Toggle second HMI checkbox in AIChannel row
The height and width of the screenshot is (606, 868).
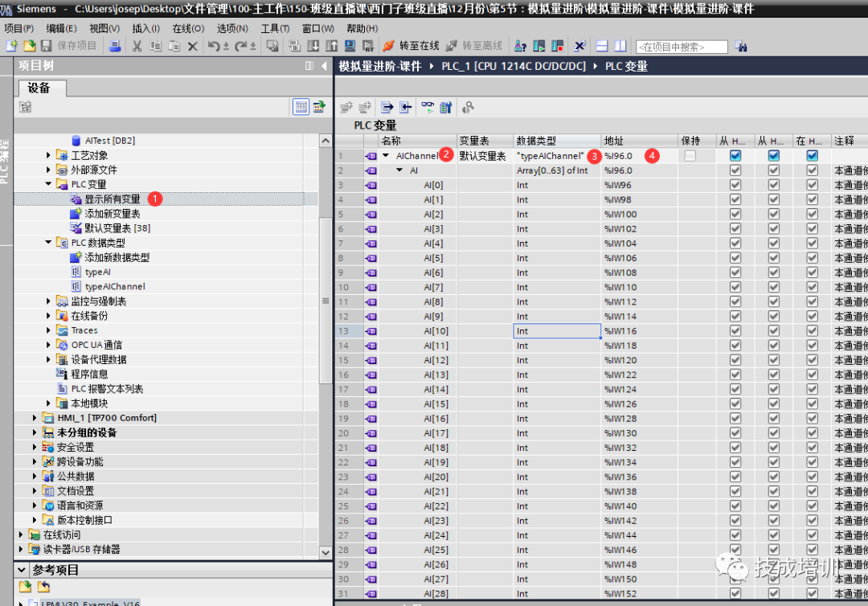point(773,156)
